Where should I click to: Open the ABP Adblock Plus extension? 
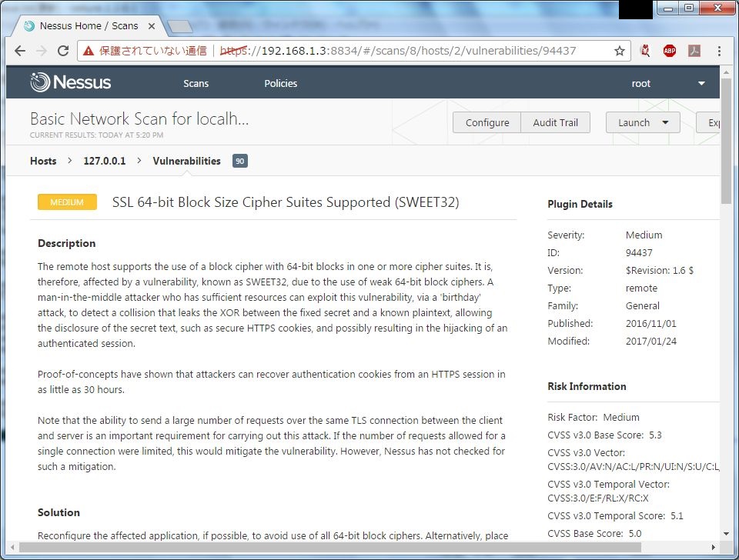point(669,51)
